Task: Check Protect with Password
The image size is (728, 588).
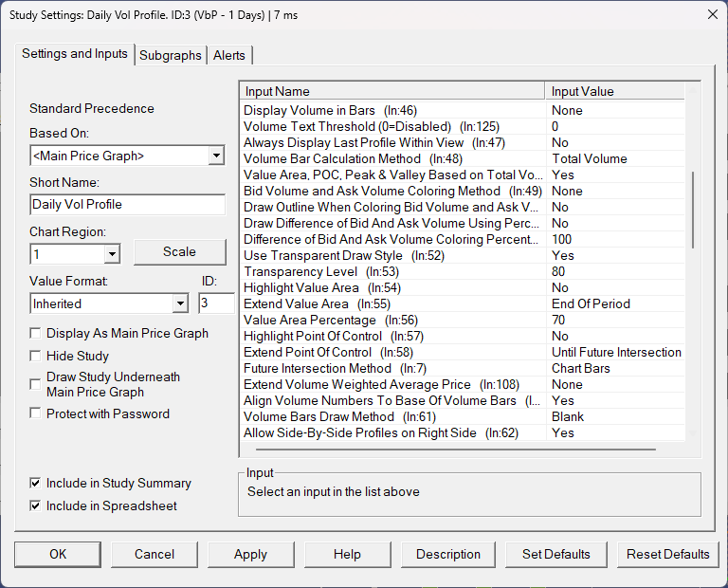Action: pos(35,413)
